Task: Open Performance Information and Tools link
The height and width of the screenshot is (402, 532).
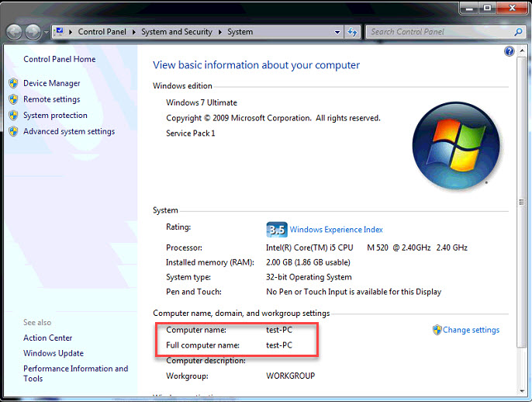Action: coord(76,373)
